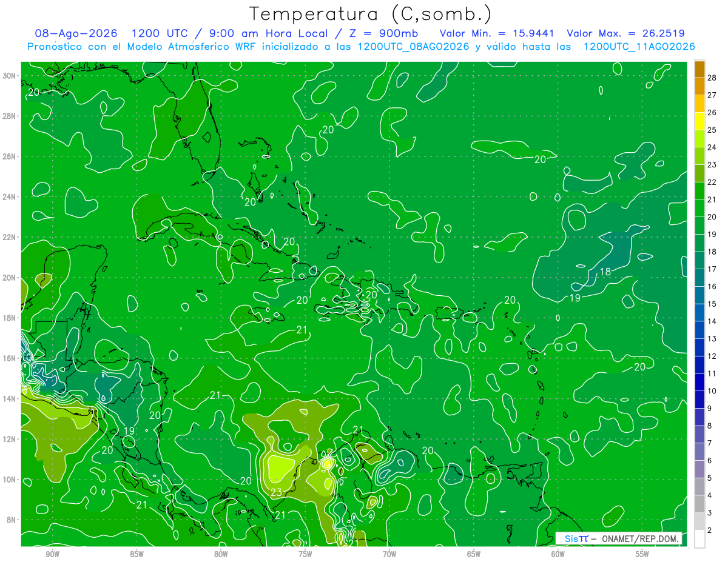This screenshot has height=562, width=728.
Task: Click the "22N" latitude axis label
Action: click(x=10, y=237)
